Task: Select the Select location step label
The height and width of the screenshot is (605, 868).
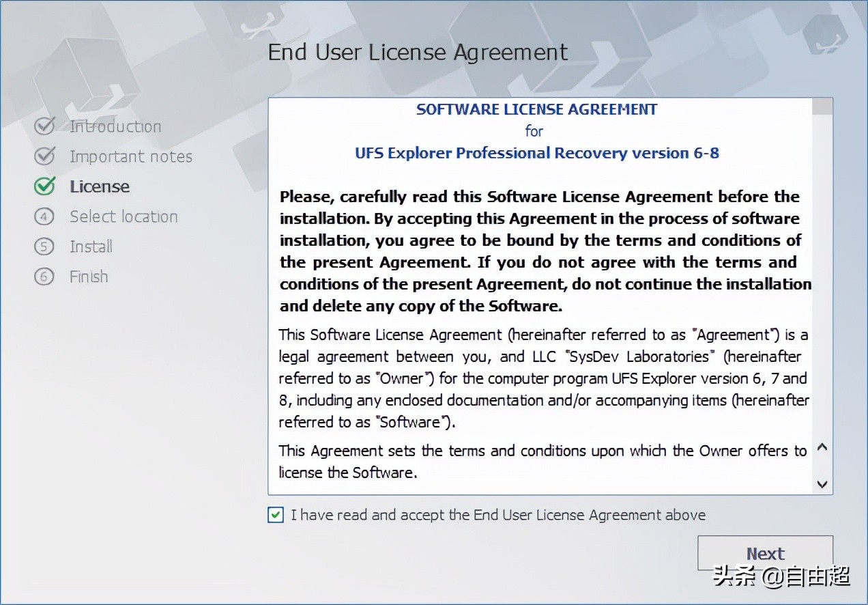Action: [124, 216]
